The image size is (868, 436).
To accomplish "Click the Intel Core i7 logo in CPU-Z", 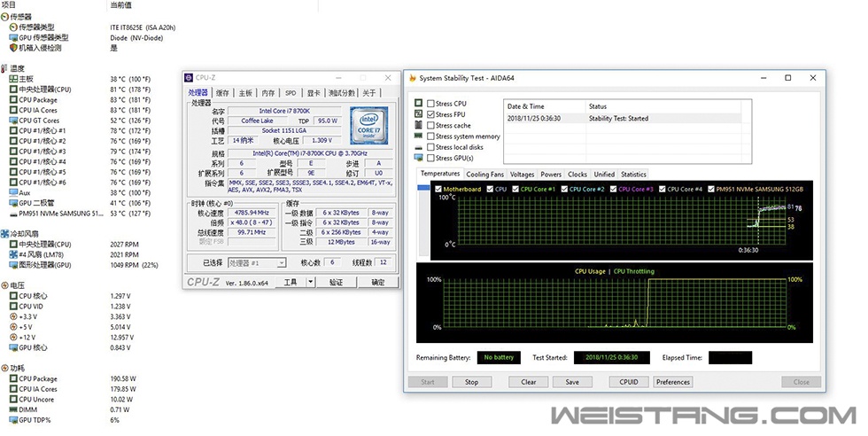I will [368, 125].
